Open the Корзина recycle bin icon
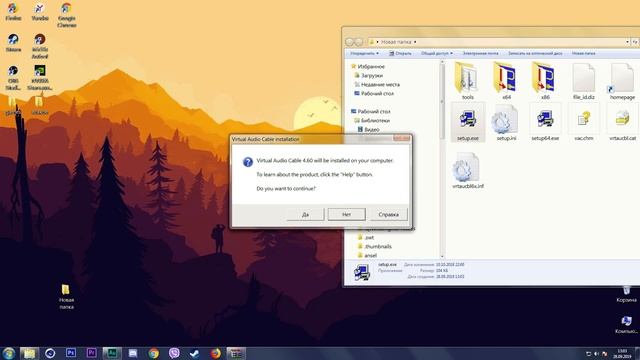This screenshot has height=360, width=640. tap(626, 295)
